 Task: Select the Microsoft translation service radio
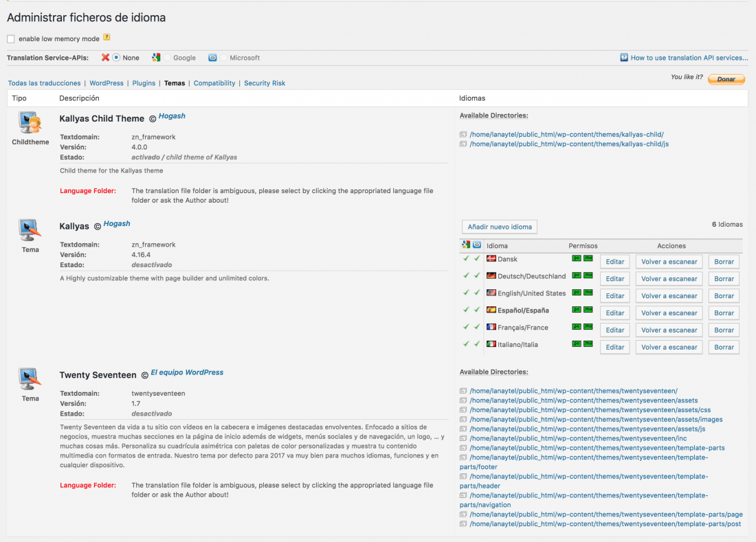pyautogui.click(x=223, y=58)
